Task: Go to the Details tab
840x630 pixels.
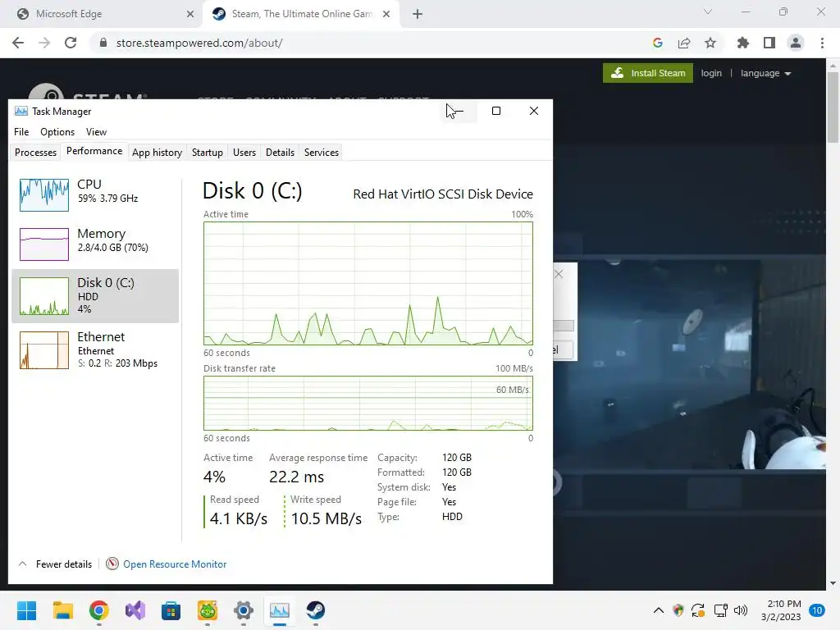Action: point(280,153)
